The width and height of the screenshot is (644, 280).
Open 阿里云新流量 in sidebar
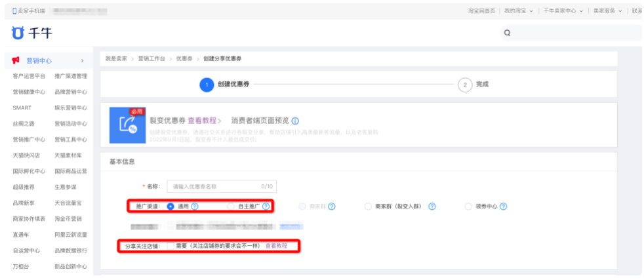pyautogui.click(x=71, y=235)
